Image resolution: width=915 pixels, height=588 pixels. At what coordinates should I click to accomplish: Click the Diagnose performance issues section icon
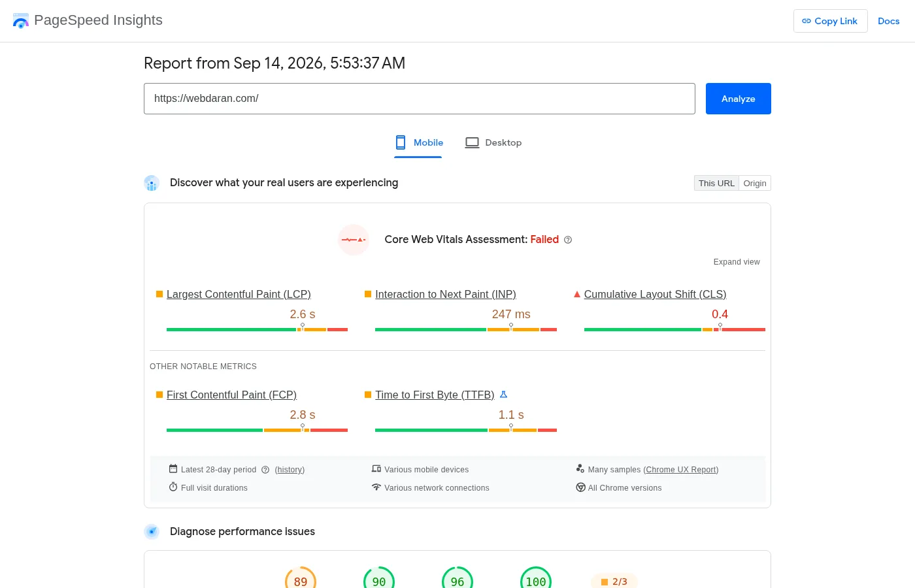point(152,531)
